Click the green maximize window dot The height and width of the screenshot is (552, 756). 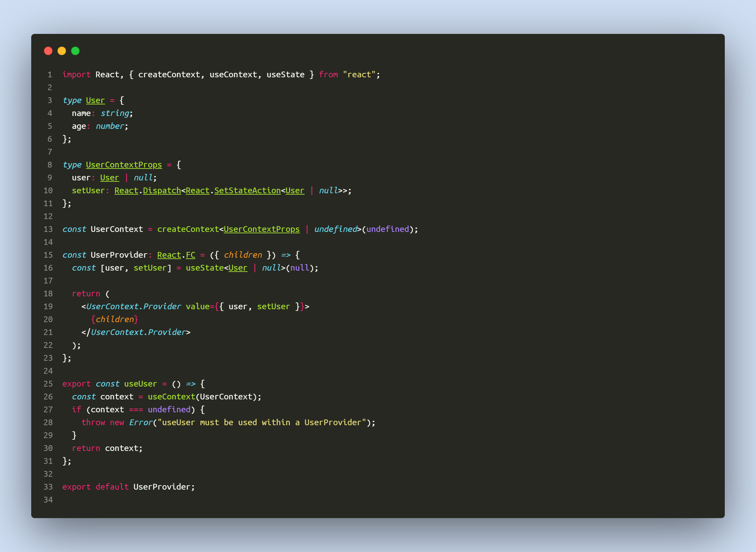point(75,51)
